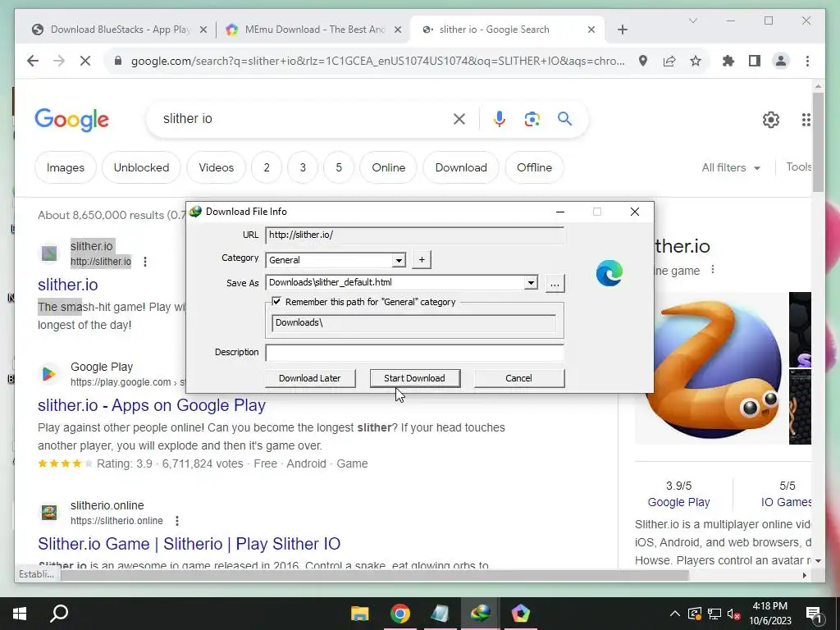Viewport: 840px width, 630px height.
Task: Open more options beside knowledge panel title
Action: click(713, 269)
